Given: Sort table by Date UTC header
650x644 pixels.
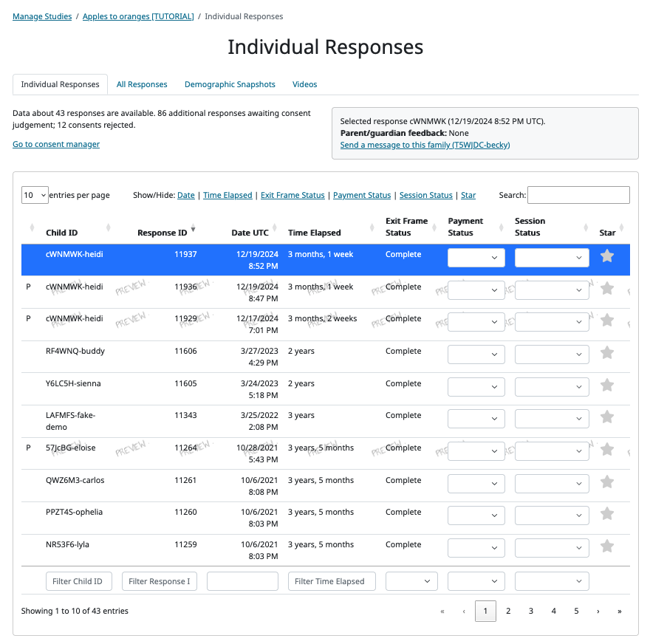Looking at the screenshot, I should pos(250,233).
